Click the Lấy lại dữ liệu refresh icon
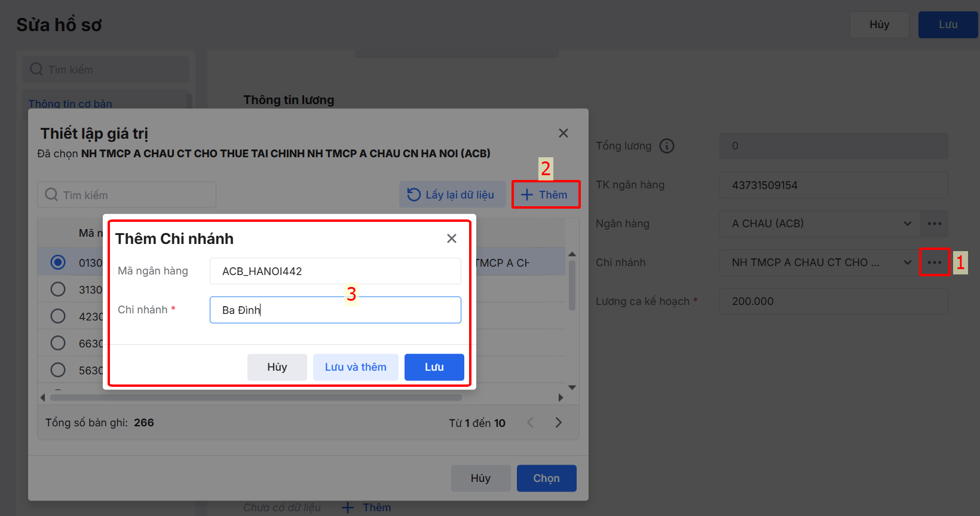The image size is (980, 516). pos(414,194)
